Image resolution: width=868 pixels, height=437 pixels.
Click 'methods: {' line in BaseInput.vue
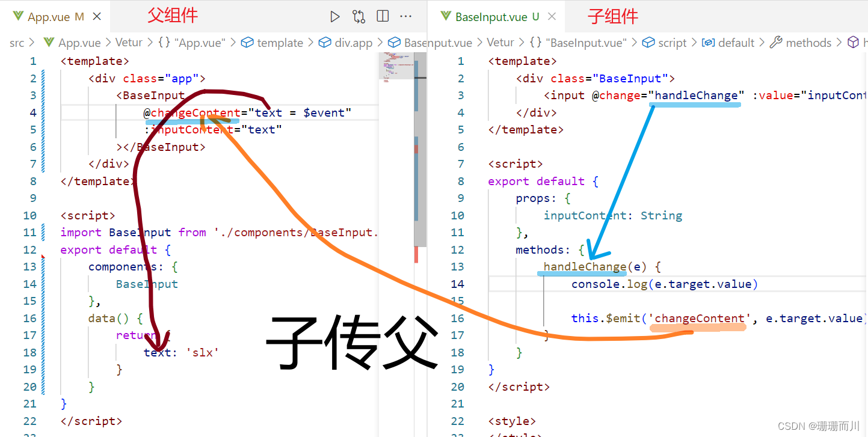point(550,249)
